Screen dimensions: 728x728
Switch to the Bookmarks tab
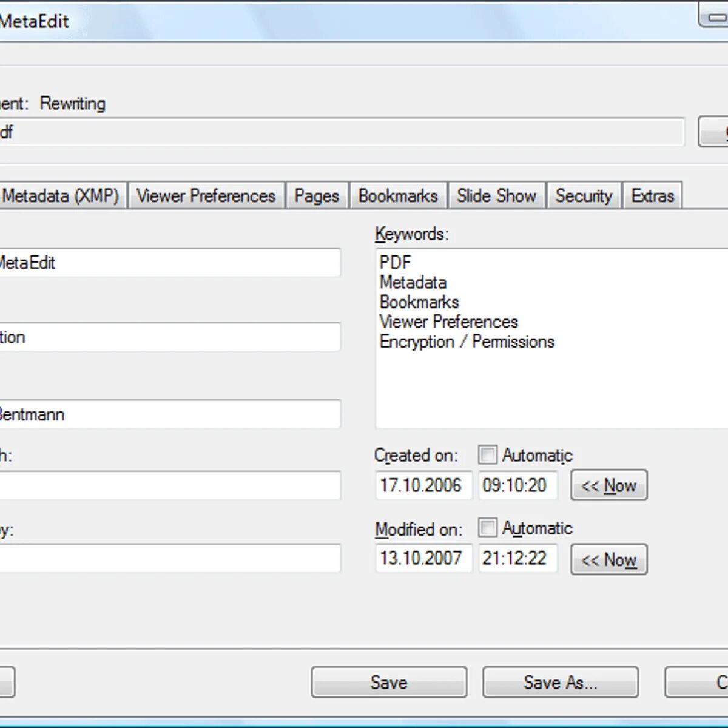pyautogui.click(x=398, y=196)
